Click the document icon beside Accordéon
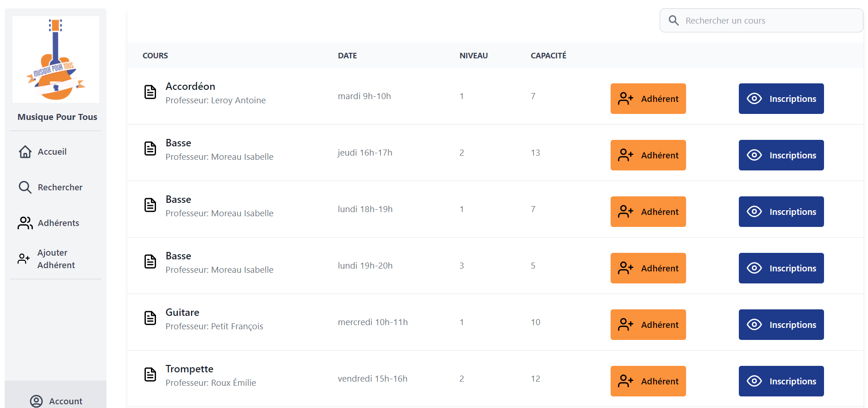Image resolution: width=868 pixels, height=408 pixels. (x=150, y=92)
